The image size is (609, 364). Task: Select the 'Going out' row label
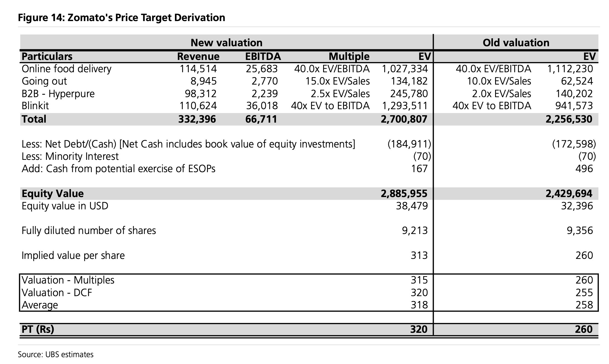click(44, 81)
